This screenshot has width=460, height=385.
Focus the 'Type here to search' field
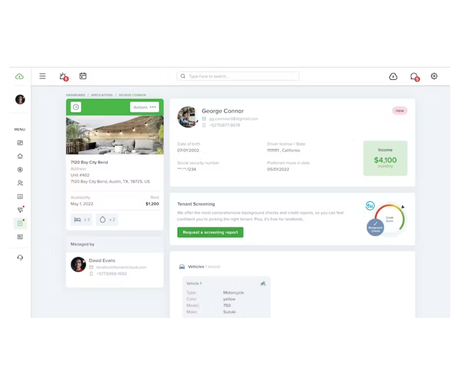[238, 76]
